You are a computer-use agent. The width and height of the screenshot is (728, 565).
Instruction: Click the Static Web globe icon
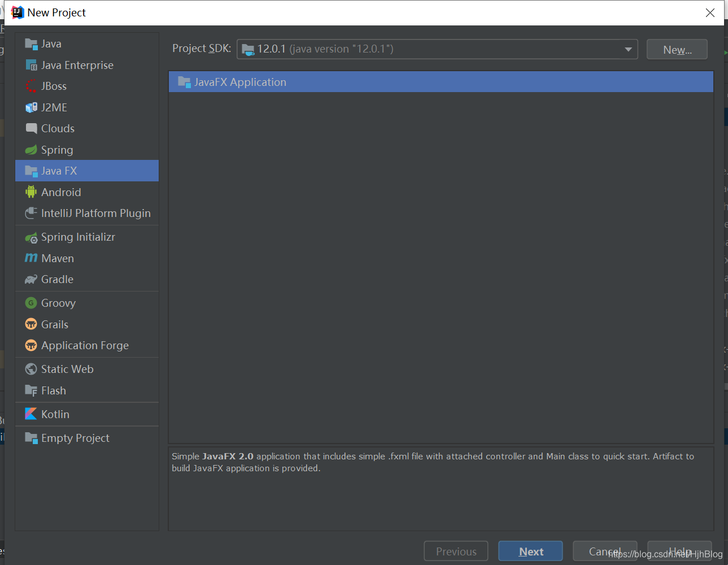pyautogui.click(x=31, y=369)
